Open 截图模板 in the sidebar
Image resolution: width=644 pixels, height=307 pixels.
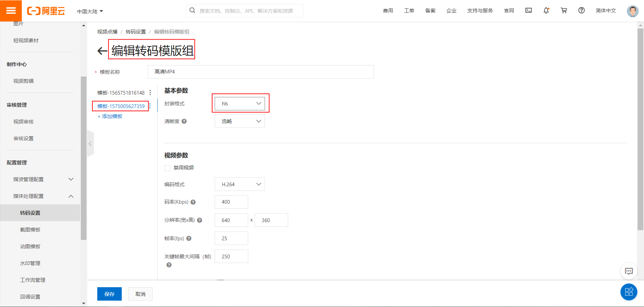[x=30, y=230]
